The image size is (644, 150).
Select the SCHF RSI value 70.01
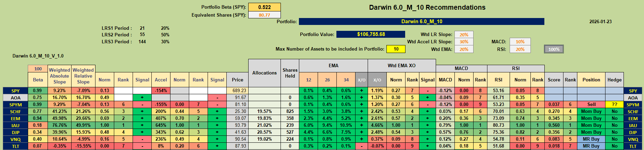[x=499, y=111]
